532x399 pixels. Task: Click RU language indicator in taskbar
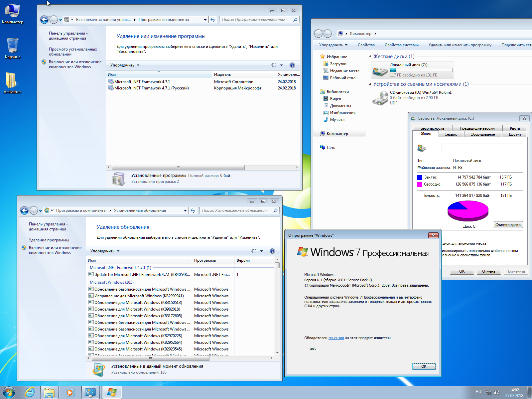[478, 392]
